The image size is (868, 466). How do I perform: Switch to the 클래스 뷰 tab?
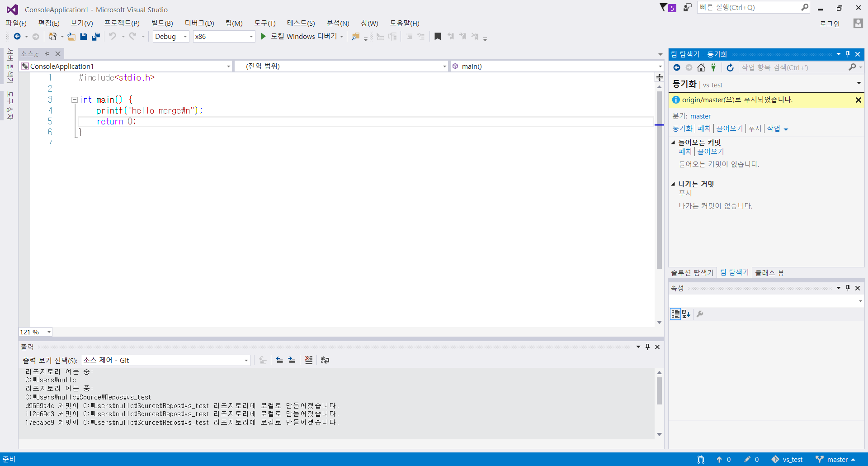tap(769, 273)
